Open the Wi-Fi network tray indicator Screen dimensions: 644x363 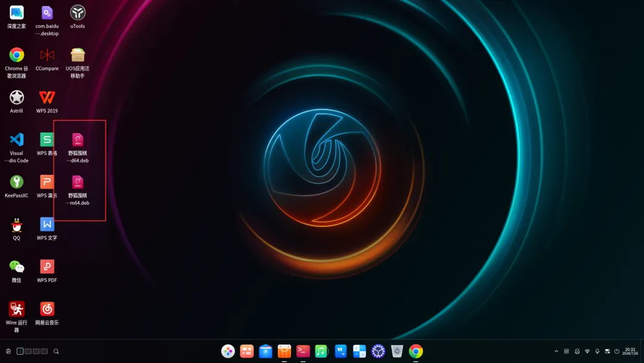(588, 351)
